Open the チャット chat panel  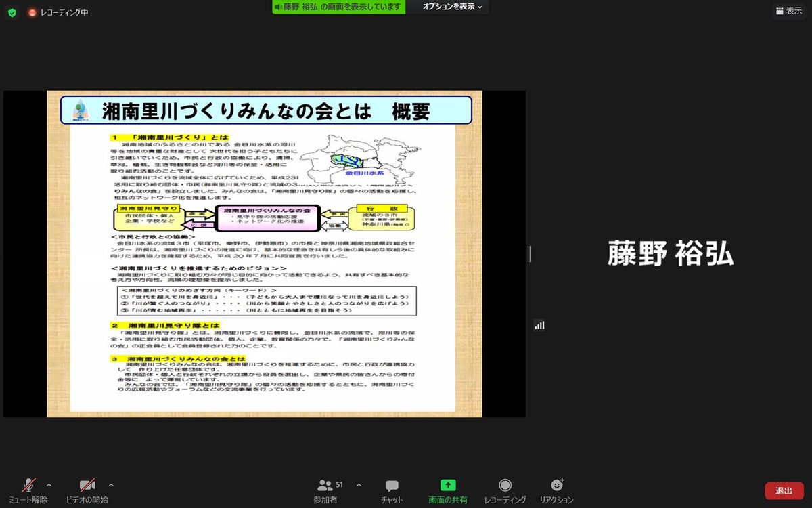(x=392, y=490)
